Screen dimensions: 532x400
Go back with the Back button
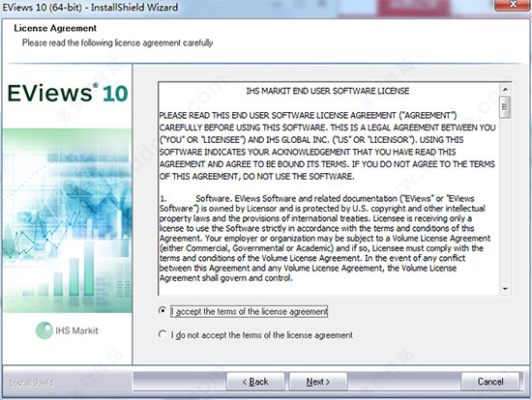click(x=255, y=382)
